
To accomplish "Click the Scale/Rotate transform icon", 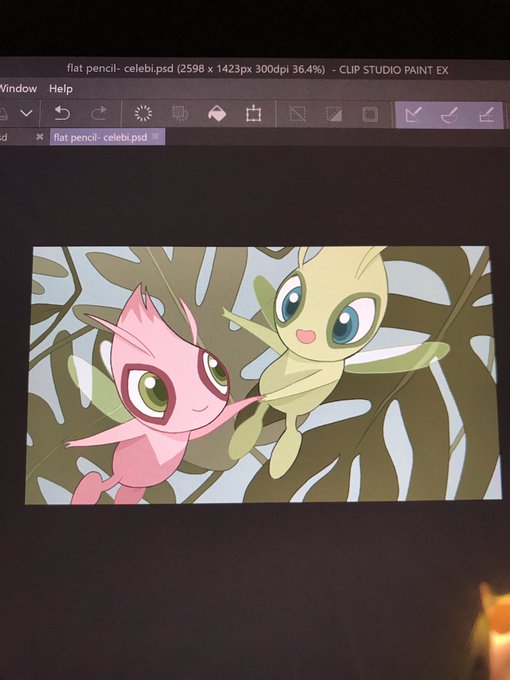I will (253, 114).
